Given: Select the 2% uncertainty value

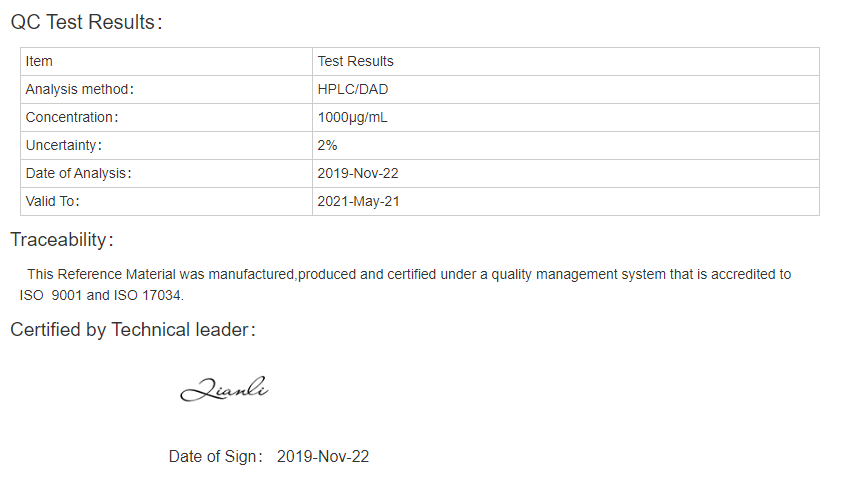Looking at the screenshot, I should click(x=327, y=146).
